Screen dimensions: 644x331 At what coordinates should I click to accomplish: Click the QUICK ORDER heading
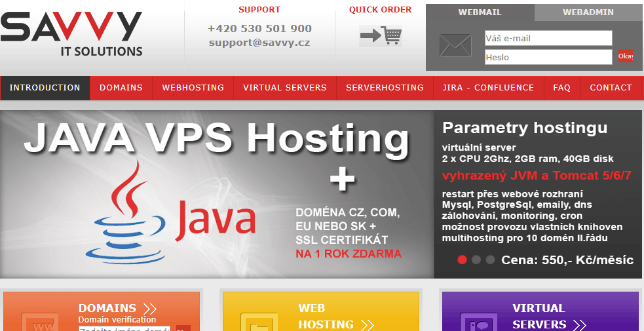[381, 9]
